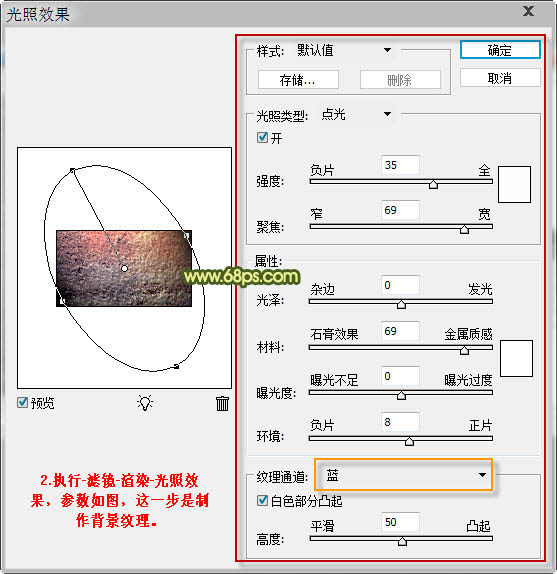Click the trash can delete-light icon
Image resolution: width=557 pixels, height=574 pixels.
(x=222, y=403)
